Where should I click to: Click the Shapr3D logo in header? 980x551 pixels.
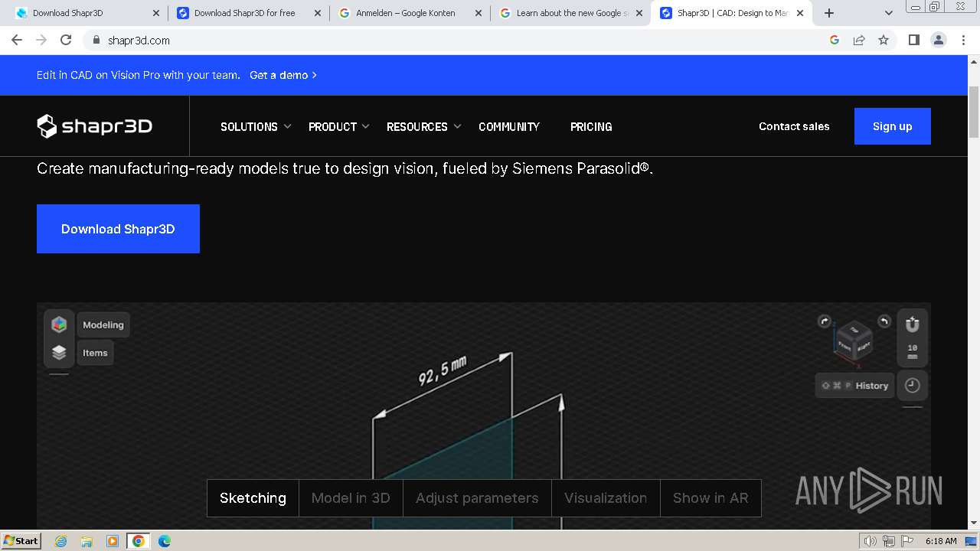tap(94, 126)
